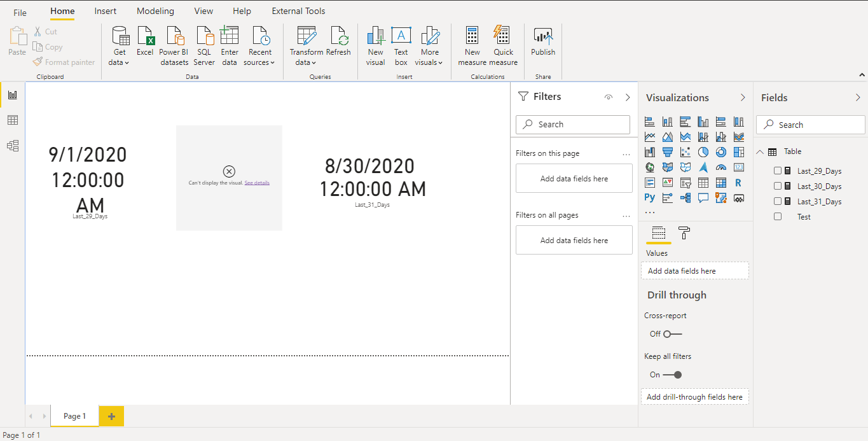868x441 pixels.
Task: Toggle Keep all filters switch
Action: pyautogui.click(x=672, y=374)
